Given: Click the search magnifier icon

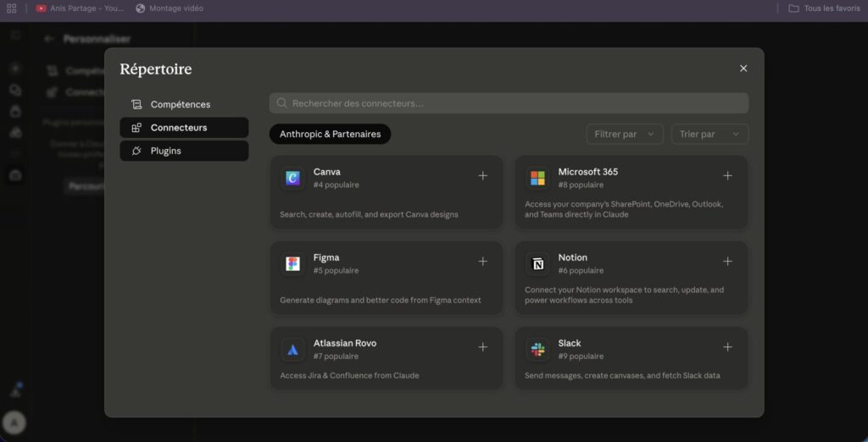Looking at the screenshot, I should (x=281, y=103).
